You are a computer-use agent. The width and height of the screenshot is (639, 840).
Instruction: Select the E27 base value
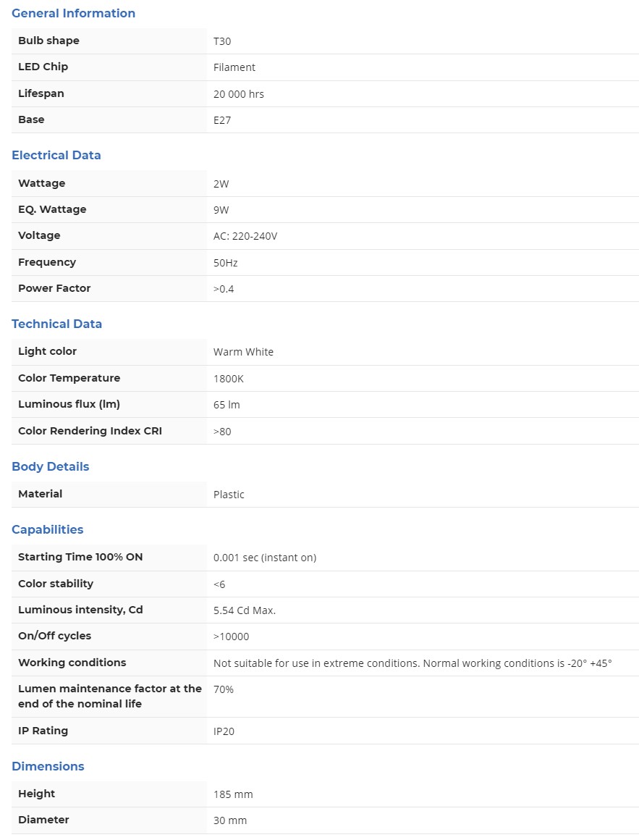[x=221, y=120]
